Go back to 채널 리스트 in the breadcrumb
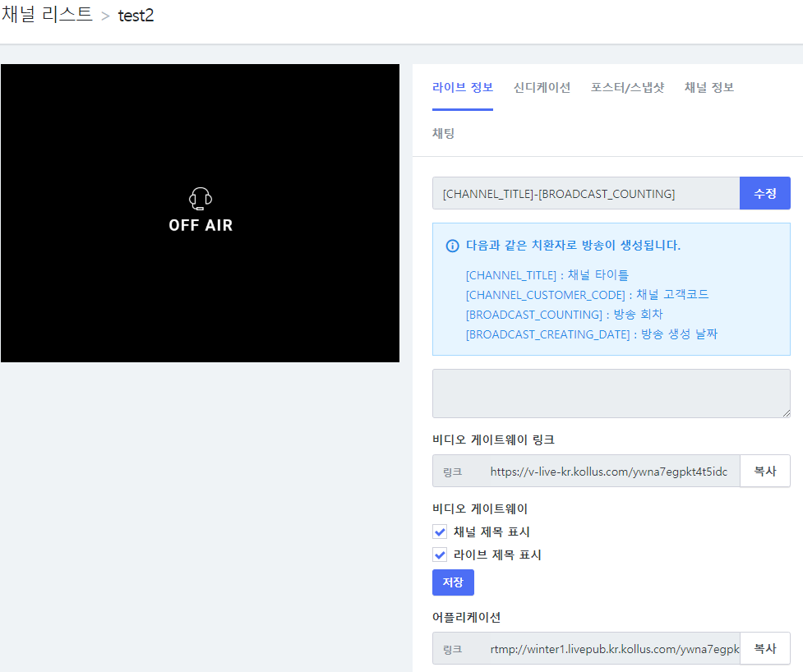Viewport: 803px width, 672px height. pos(47,16)
